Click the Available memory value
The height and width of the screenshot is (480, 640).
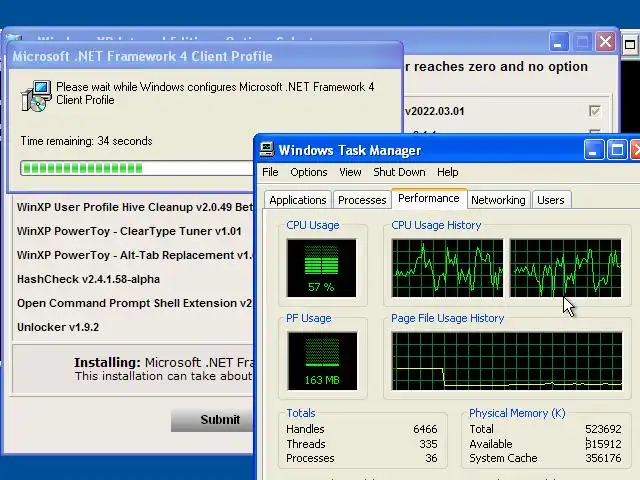pos(603,444)
